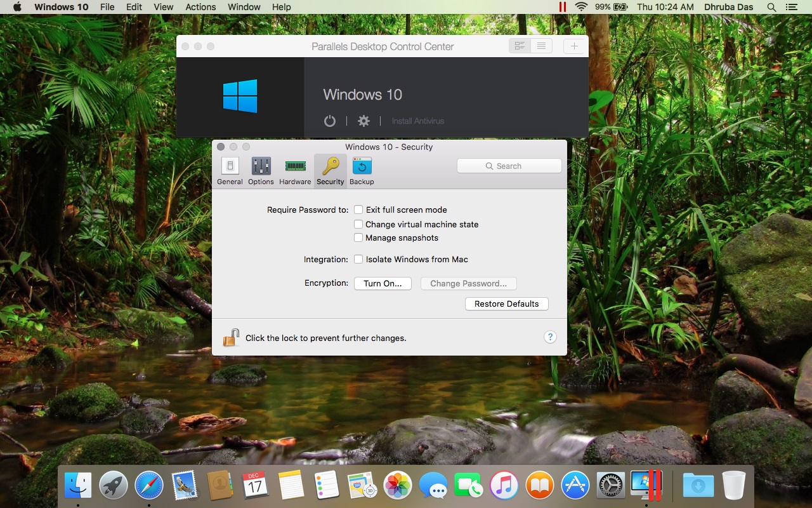This screenshot has height=508, width=812.
Task: Open Mail from the Dock
Action: (185, 486)
